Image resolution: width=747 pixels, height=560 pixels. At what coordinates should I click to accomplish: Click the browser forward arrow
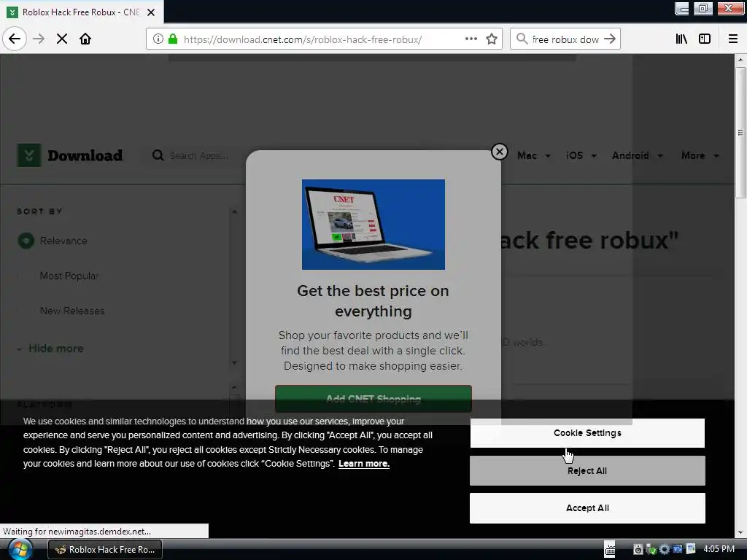point(39,39)
